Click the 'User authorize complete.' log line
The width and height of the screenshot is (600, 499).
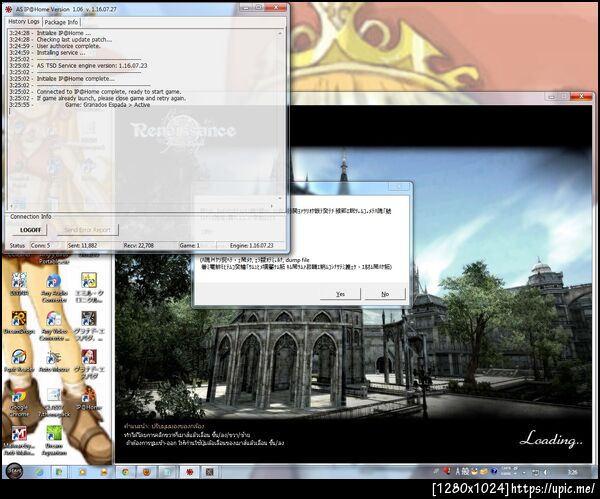pyautogui.click(x=69, y=46)
